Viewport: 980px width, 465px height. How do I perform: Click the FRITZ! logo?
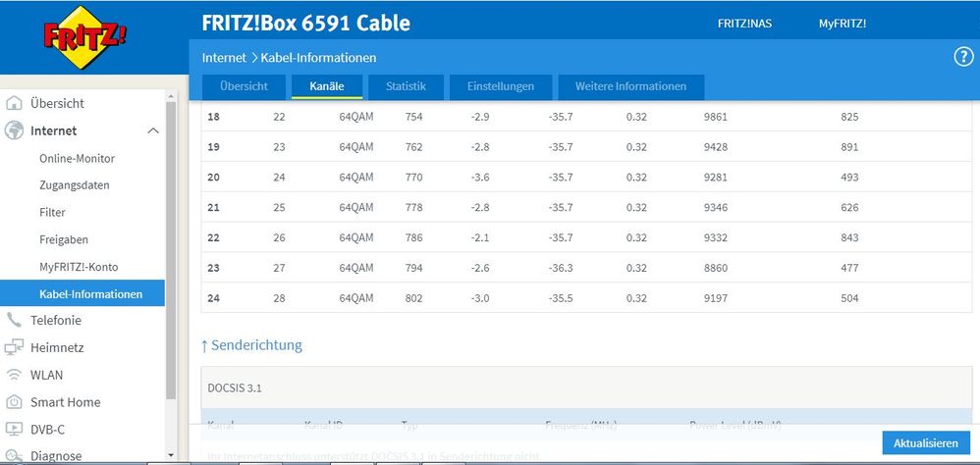click(x=84, y=37)
